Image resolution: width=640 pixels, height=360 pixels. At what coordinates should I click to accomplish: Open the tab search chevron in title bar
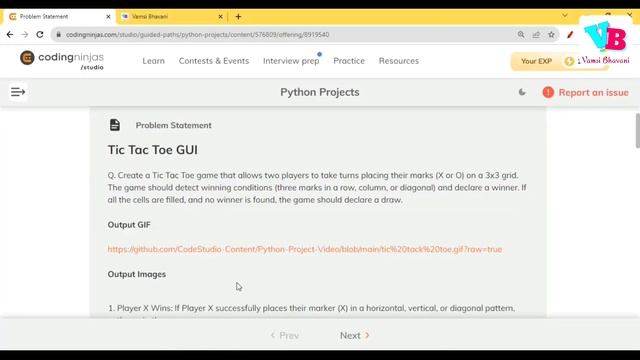[565, 16]
